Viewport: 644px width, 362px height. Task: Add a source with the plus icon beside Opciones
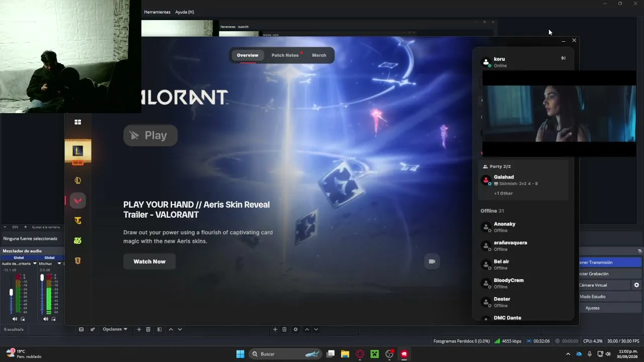[139, 329]
